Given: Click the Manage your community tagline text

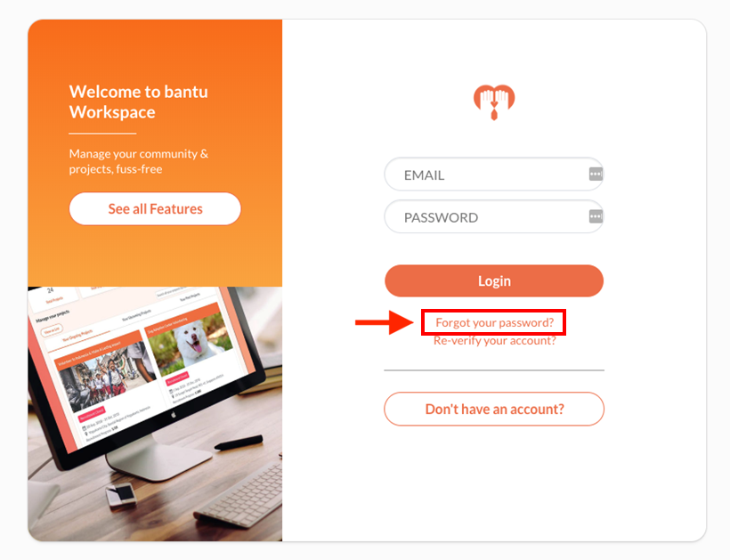Looking at the screenshot, I should (x=138, y=161).
